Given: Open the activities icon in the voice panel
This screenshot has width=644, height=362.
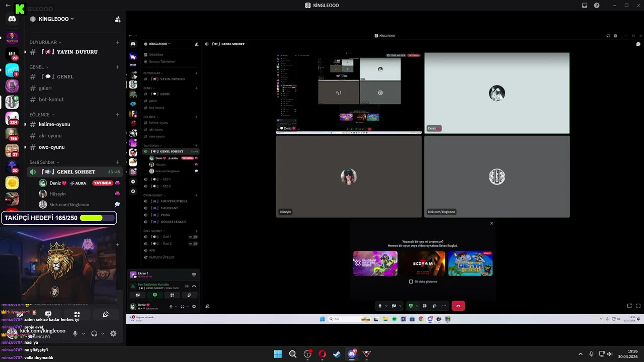Looking at the screenshot, I should pyautogui.click(x=77, y=314).
